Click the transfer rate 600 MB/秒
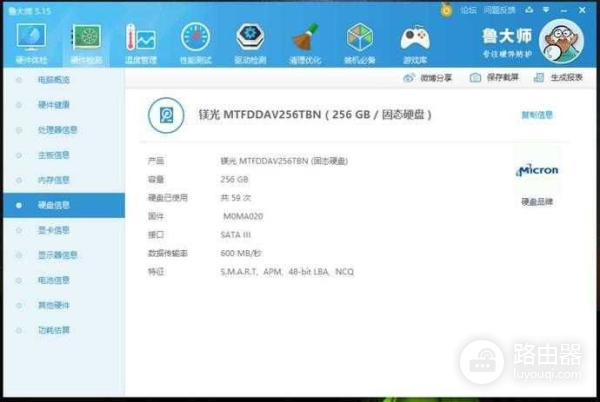Viewport: 600px width, 402px height. [241, 253]
